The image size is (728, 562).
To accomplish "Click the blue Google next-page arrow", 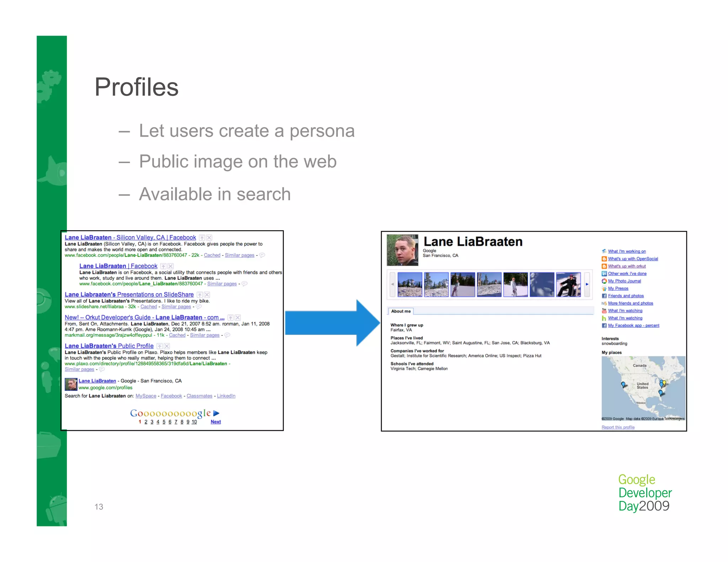I will coord(216,413).
